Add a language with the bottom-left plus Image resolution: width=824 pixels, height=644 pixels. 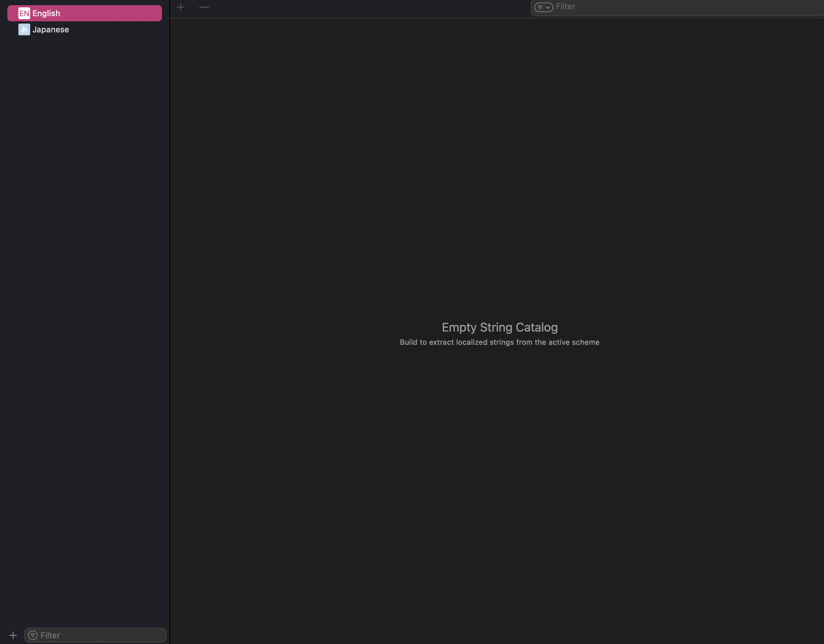click(x=13, y=635)
